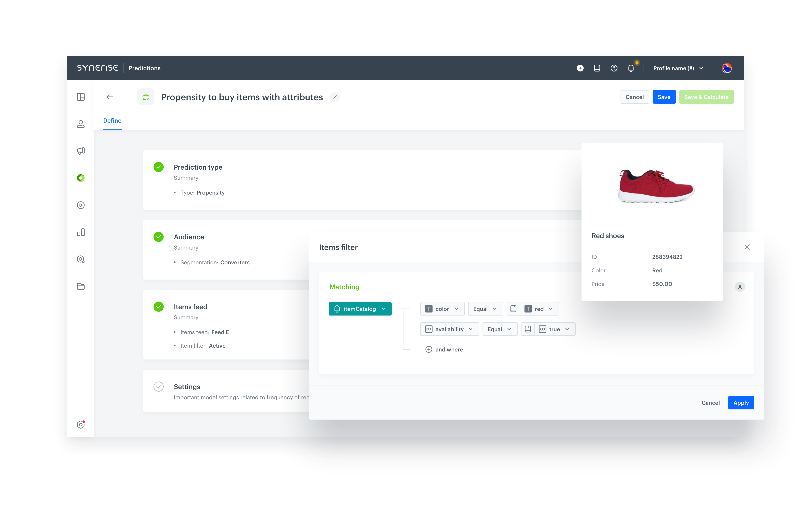Click the megaphone/campaigns sidebar icon
The width and height of the screenshot is (812, 516).
[82, 150]
